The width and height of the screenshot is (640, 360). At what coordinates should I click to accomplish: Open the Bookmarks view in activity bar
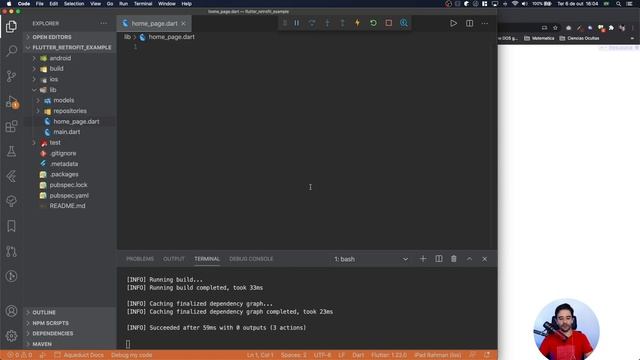[x=11, y=226]
